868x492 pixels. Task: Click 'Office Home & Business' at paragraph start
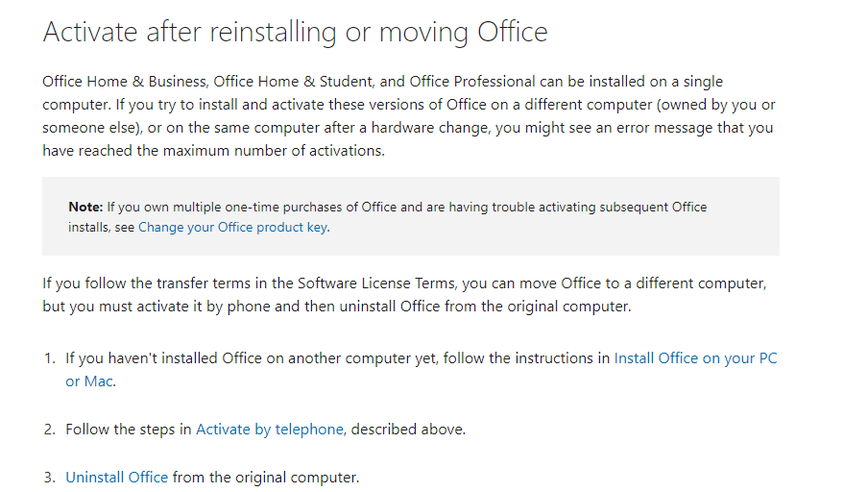tap(125, 82)
